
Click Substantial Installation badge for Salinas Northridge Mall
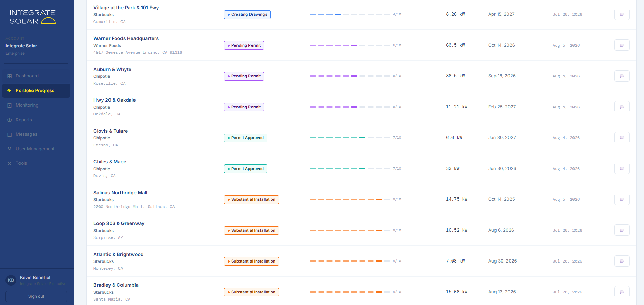pos(252,199)
